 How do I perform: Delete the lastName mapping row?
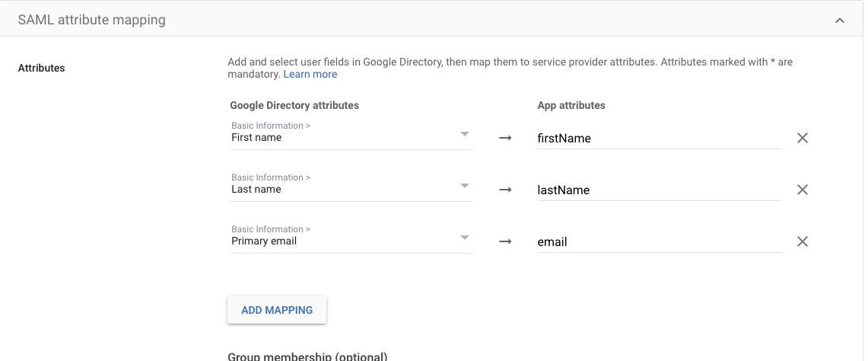pos(802,190)
